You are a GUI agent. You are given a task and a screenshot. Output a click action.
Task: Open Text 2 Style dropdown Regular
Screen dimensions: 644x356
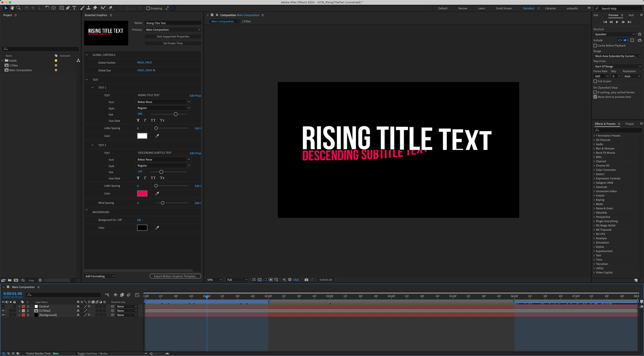(163, 166)
